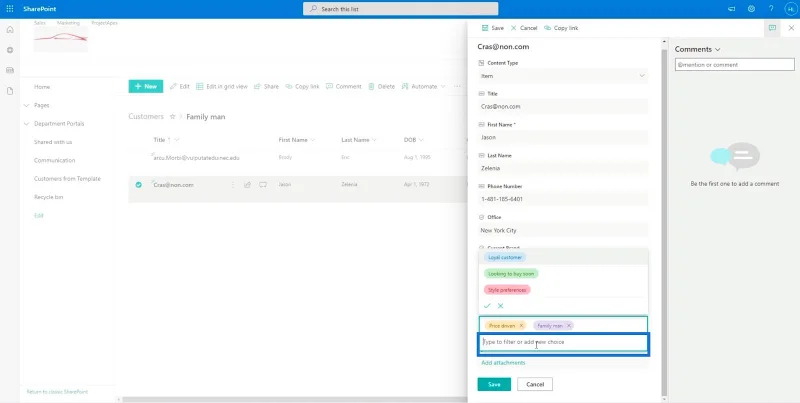Open the settings gear icon

[751, 9]
